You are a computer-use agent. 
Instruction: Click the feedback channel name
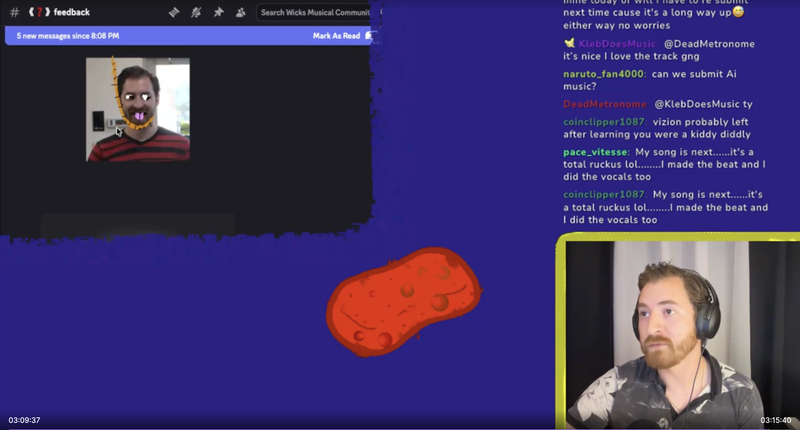[x=71, y=12]
